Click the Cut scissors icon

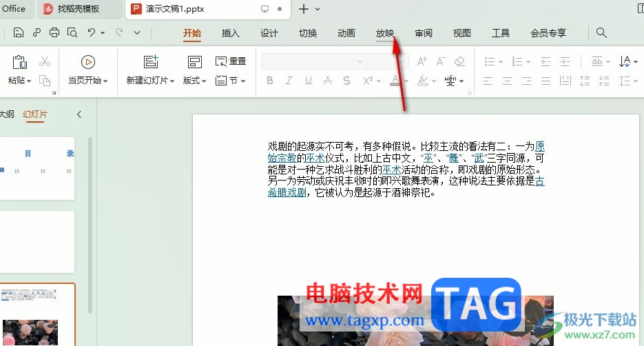pos(44,61)
